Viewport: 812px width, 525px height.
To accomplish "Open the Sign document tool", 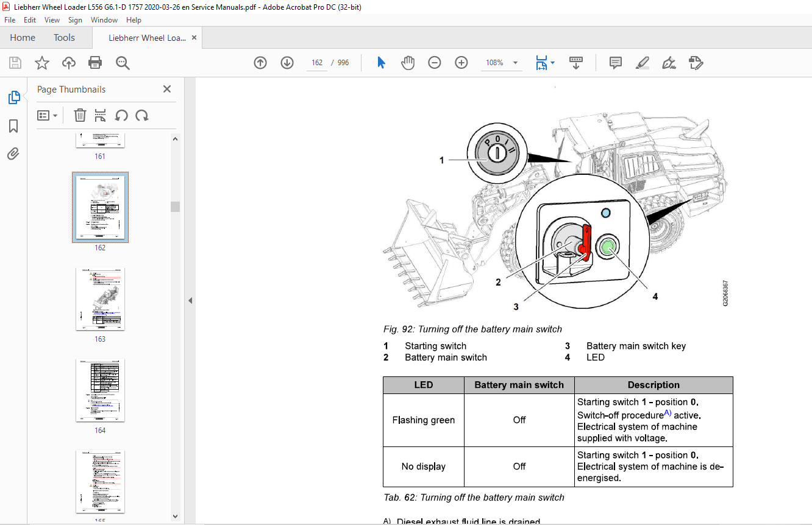I will click(669, 63).
